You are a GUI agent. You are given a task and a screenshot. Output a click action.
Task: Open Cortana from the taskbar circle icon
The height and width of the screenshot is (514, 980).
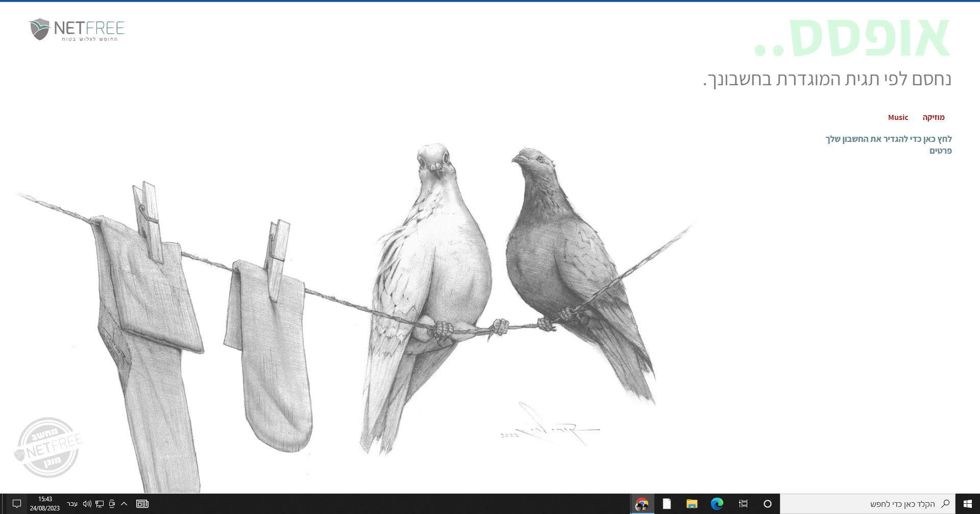tap(767, 504)
